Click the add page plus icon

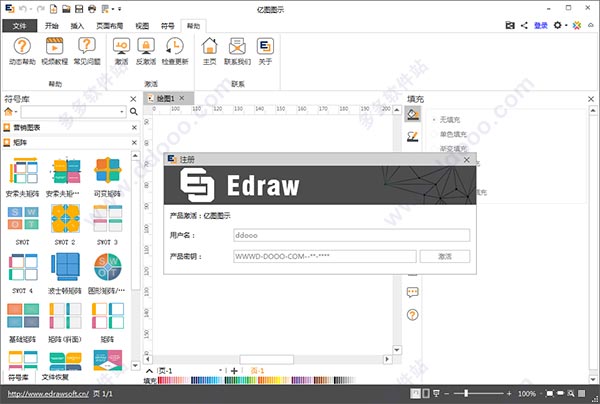pyautogui.click(x=234, y=370)
